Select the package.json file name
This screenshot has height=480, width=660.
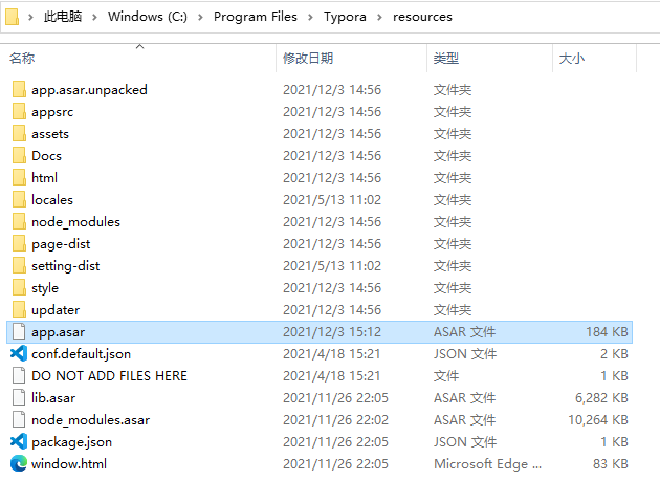coord(72,442)
